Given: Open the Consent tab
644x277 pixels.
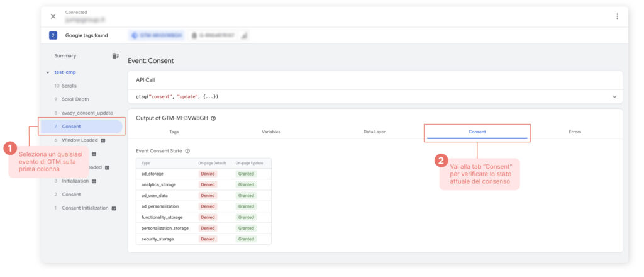Looking at the screenshot, I should pyautogui.click(x=477, y=132).
